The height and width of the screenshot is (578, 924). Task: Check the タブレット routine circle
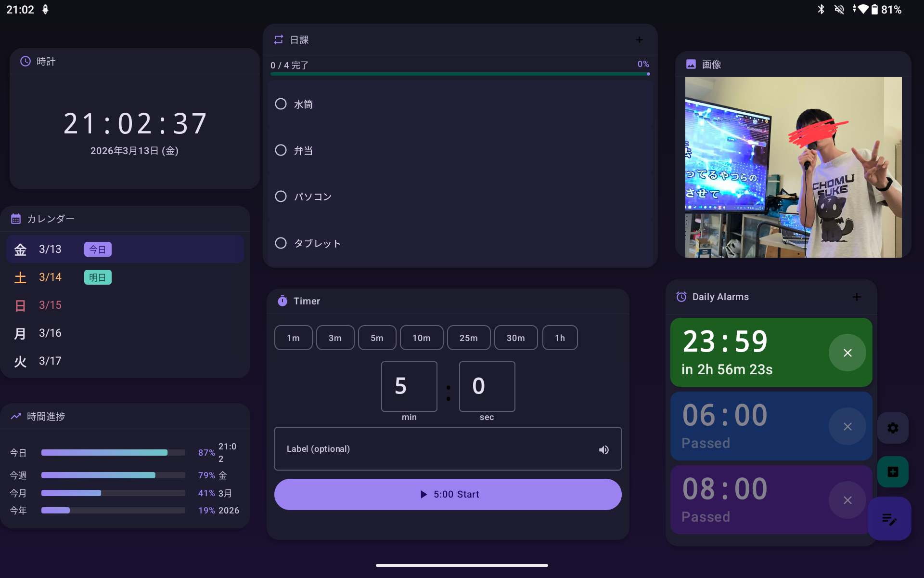281,243
